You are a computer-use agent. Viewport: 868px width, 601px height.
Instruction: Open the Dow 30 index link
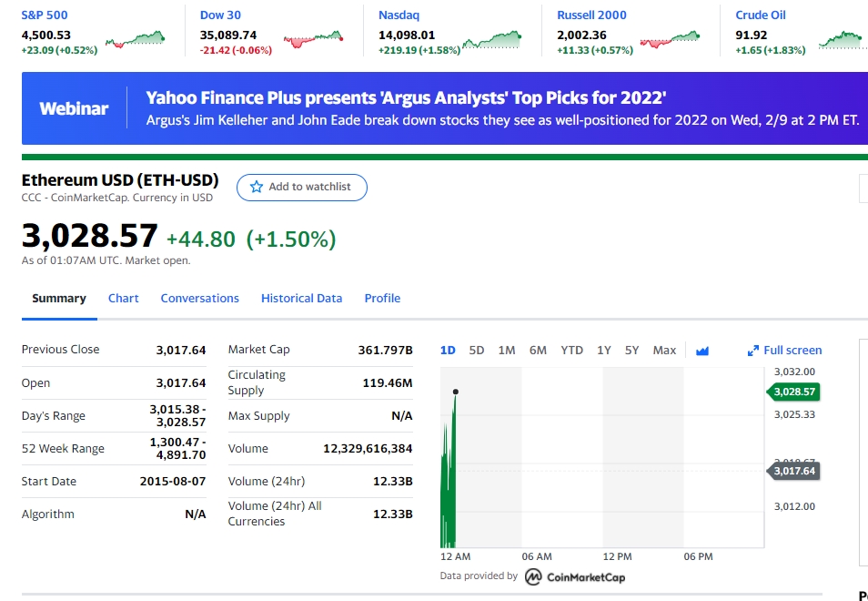point(220,15)
